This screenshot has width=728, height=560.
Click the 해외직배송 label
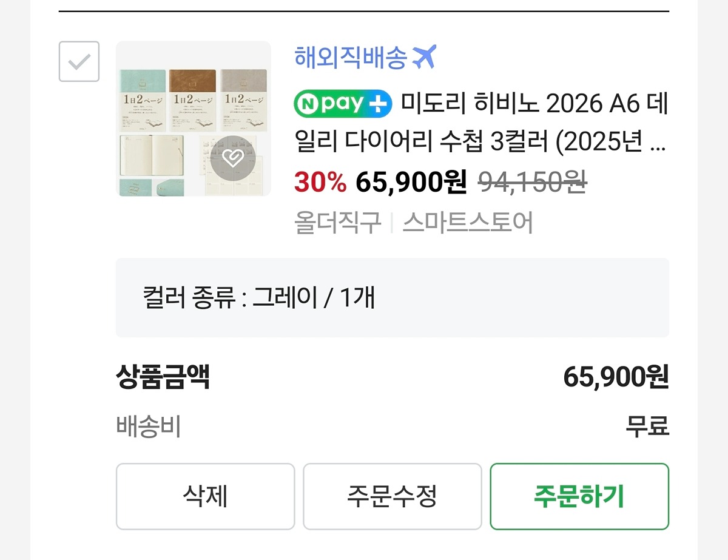pos(350,58)
